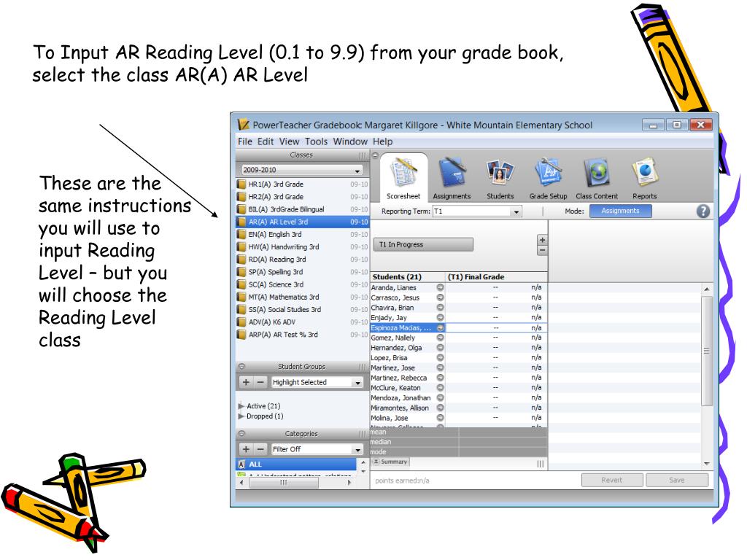Click the Assignments mode button
747x560 pixels.
620,211
